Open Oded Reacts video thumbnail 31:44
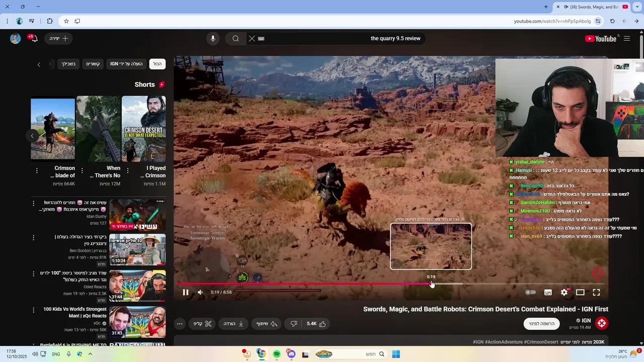 click(137, 286)
